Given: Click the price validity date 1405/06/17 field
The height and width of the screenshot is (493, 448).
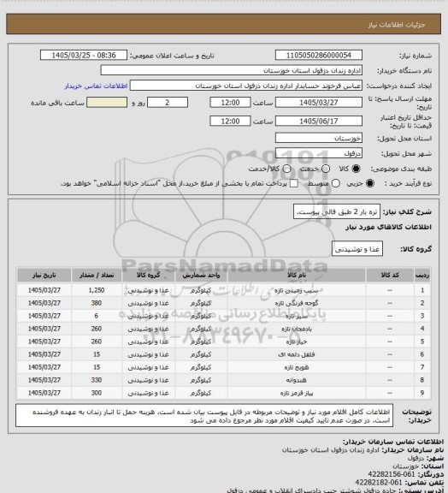Looking at the screenshot, I should tap(319, 121).
